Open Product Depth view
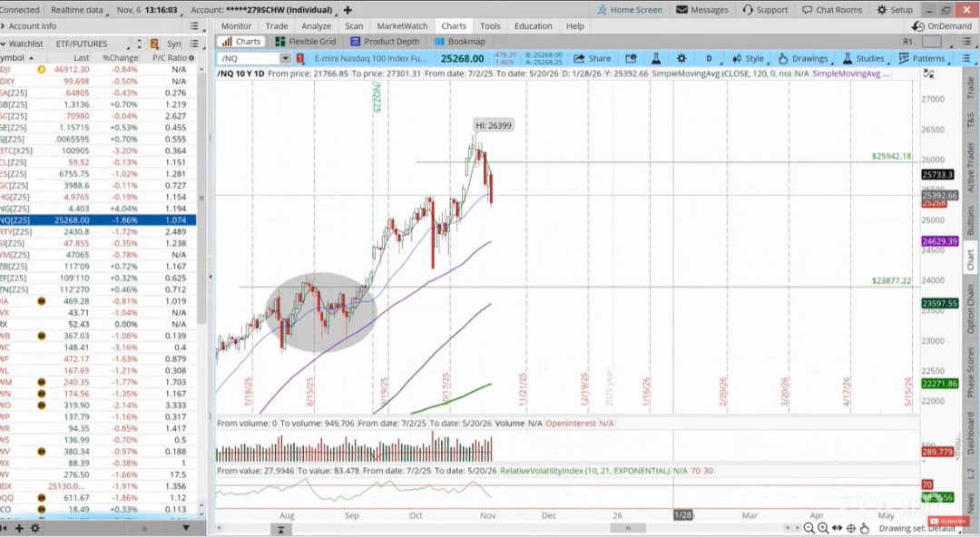This screenshot has height=537, width=980. [385, 41]
